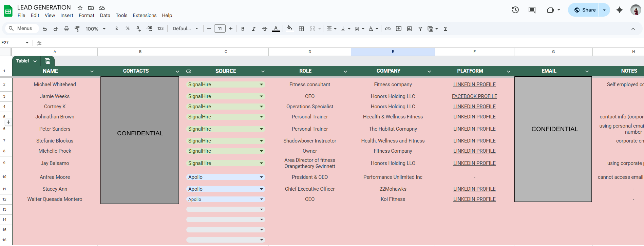Toggle italic text formatting
644x246 pixels.
click(x=253, y=29)
